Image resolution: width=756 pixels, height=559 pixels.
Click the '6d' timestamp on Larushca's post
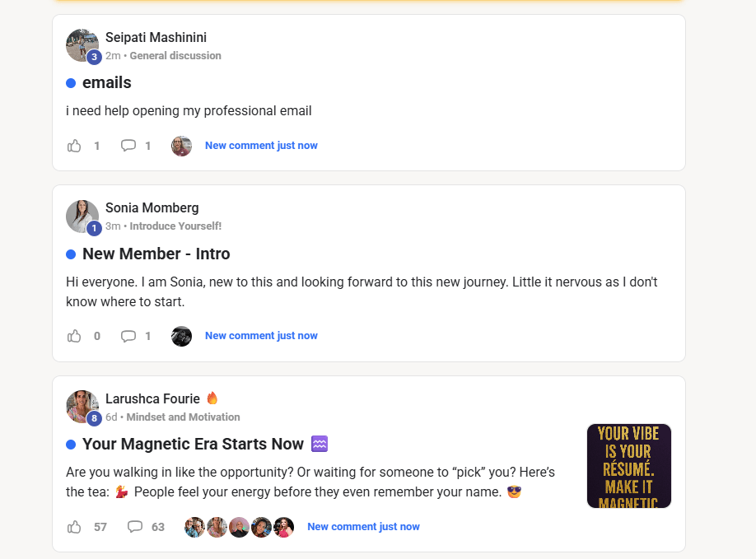(111, 417)
